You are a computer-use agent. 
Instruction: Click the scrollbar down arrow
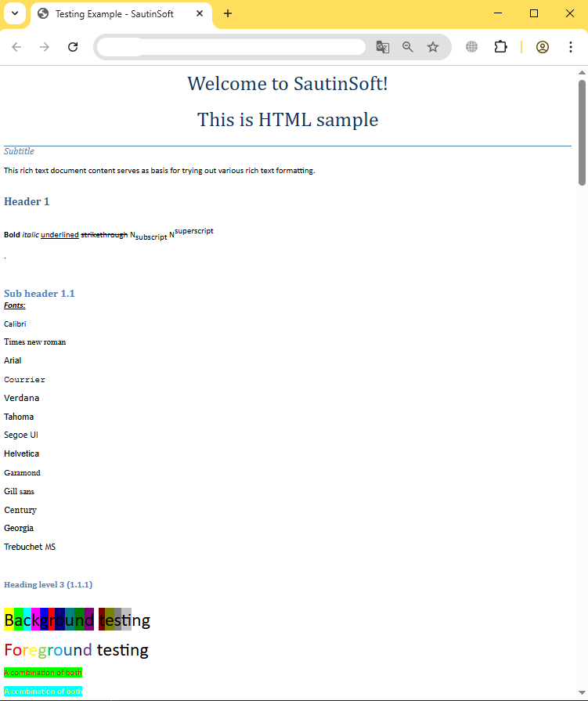582,693
